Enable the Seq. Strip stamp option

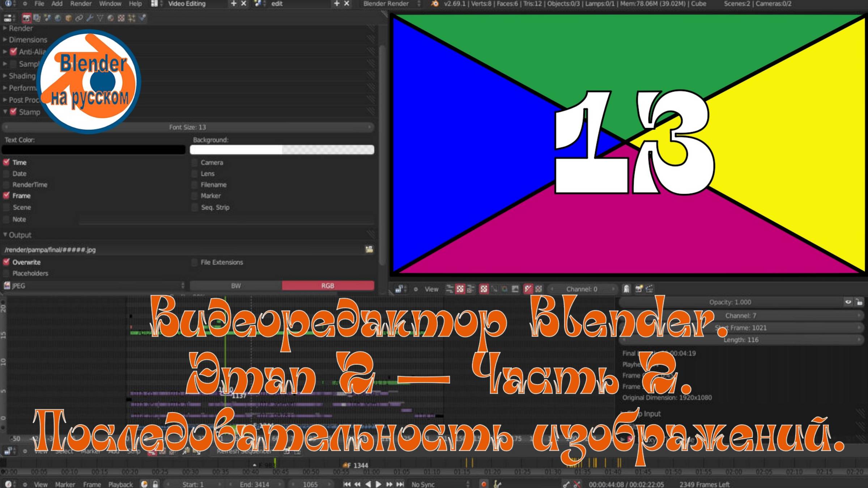click(194, 207)
